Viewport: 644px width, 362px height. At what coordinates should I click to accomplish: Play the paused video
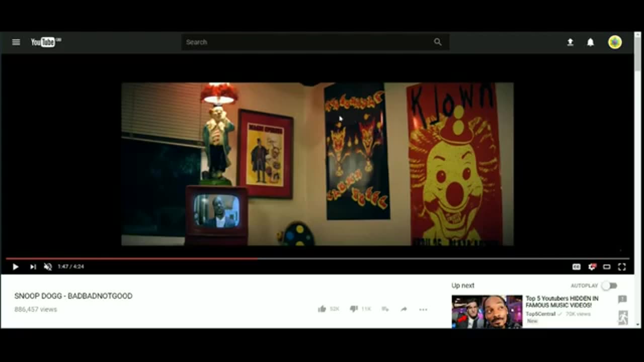(16, 267)
